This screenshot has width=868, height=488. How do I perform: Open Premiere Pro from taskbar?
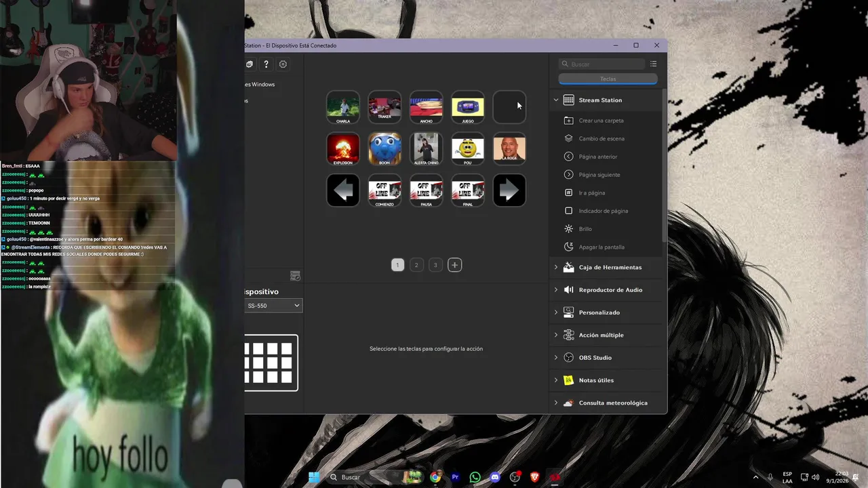click(x=455, y=477)
